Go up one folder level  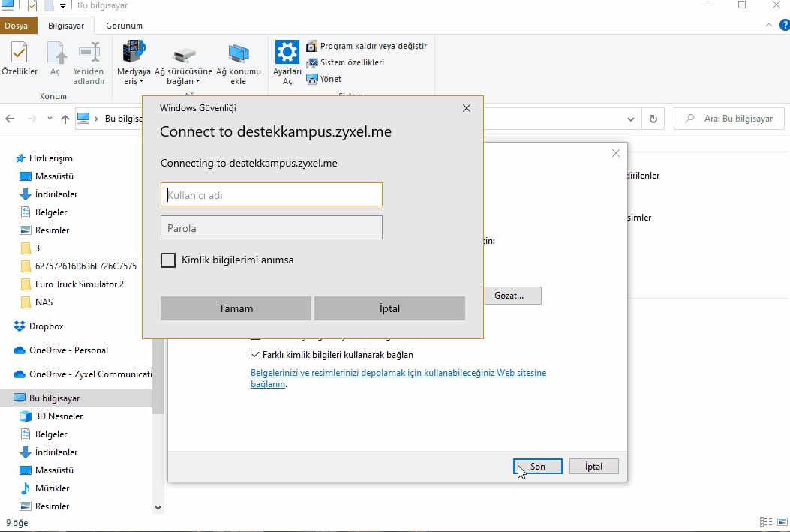(x=65, y=119)
